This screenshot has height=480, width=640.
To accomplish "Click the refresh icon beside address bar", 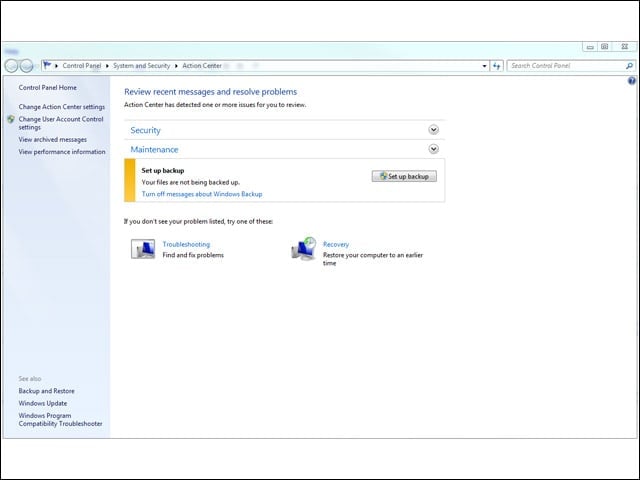I will [496, 66].
